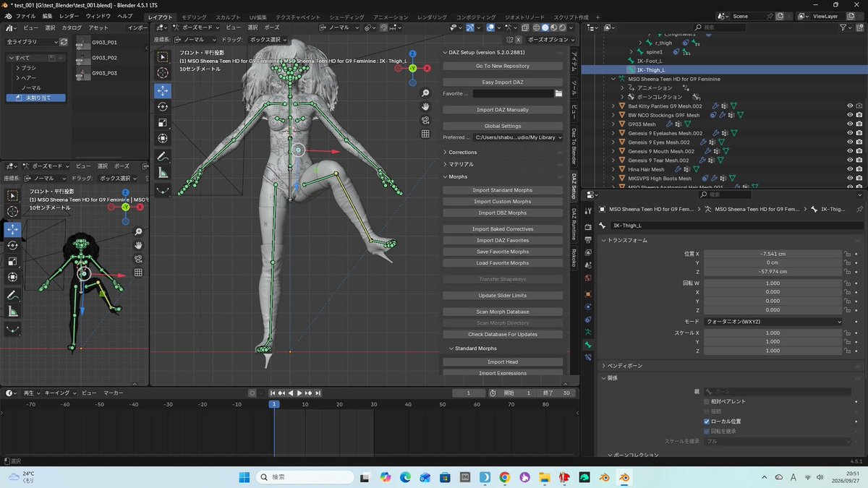Open the rotation mode クォータニオン(WXYZ) dropdown

coord(773,321)
